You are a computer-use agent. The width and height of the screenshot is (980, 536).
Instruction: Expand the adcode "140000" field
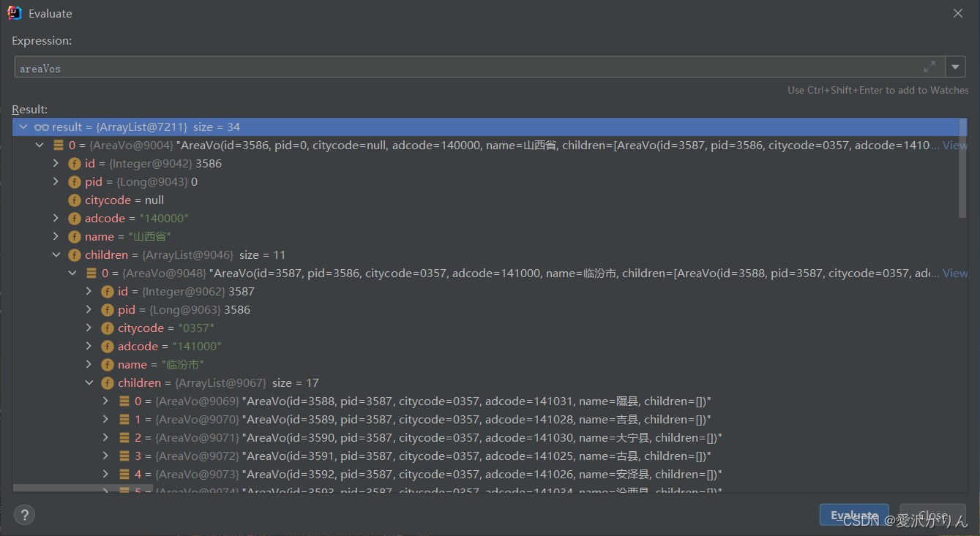coord(56,219)
